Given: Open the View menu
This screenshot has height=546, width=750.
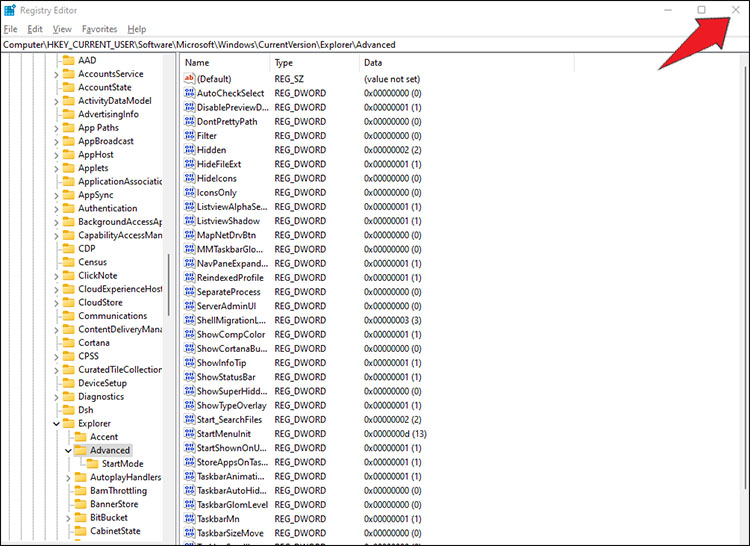Looking at the screenshot, I should 62,29.
